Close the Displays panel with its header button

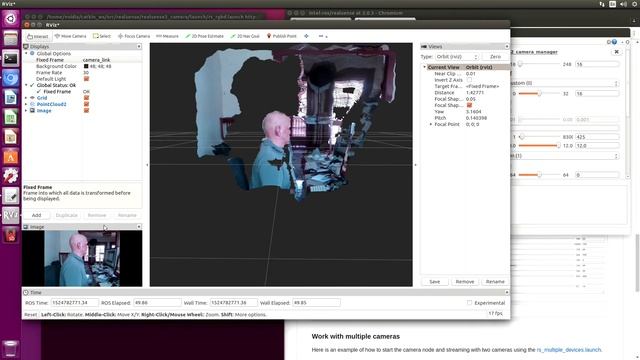(x=139, y=47)
